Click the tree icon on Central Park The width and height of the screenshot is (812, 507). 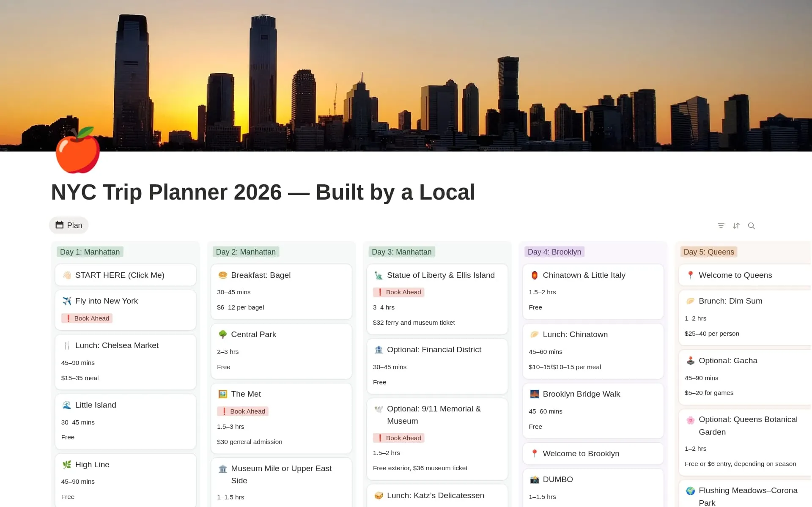223,334
